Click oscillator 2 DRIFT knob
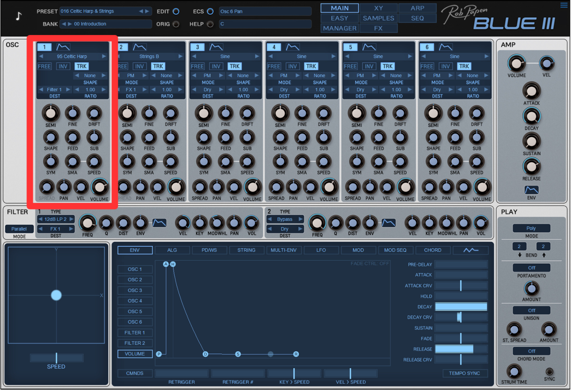 [171, 113]
